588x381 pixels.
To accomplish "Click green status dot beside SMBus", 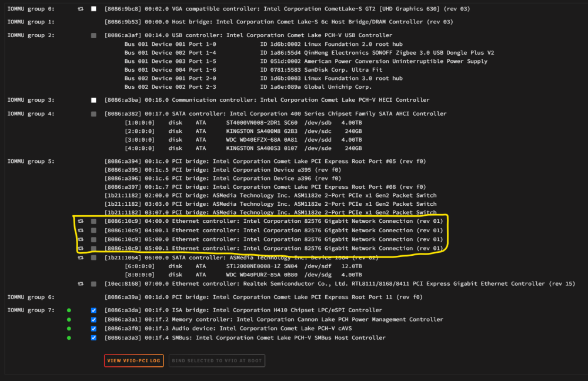I will (x=69, y=338).
